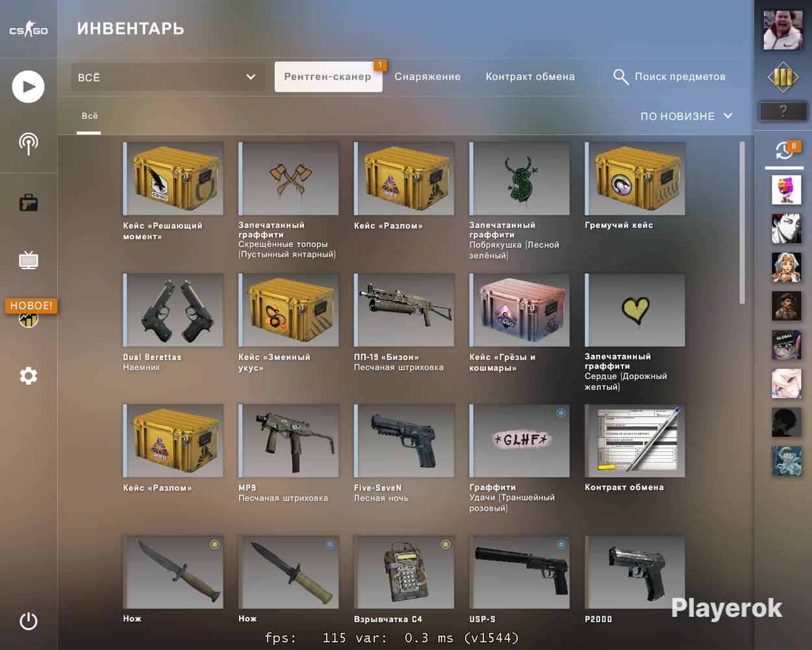812x650 pixels.
Task: Select Граффити Удачи GLHF item
Action: pyautogui.click(x=520, y=441)
